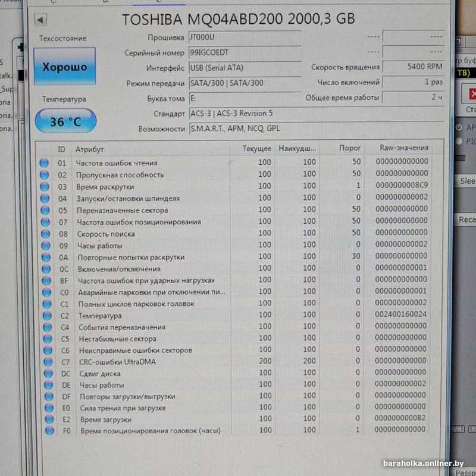This screenshot has width=476, height=476.
Task: Select blue icon of row BF
Action: point(46,280)
